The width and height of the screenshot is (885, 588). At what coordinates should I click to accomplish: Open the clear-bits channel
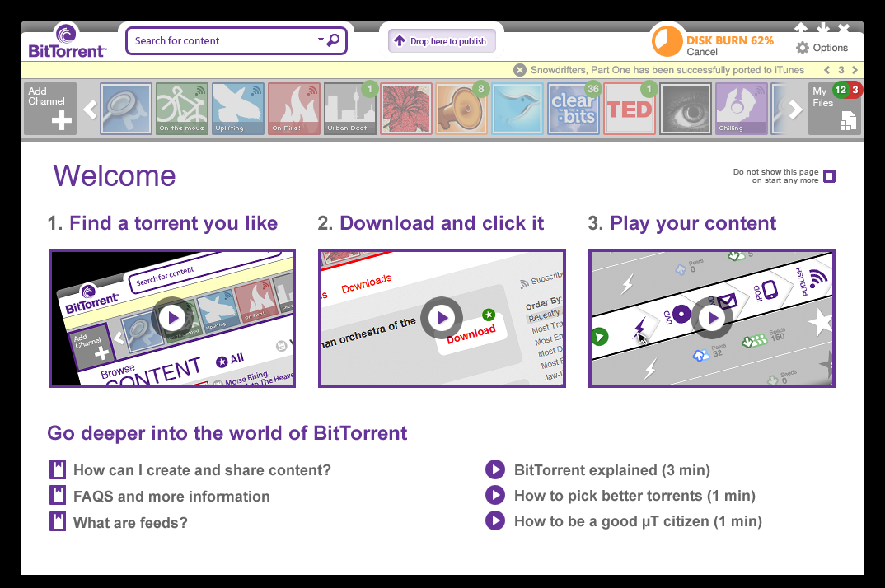pyautogui.click(x=573, y=109)
